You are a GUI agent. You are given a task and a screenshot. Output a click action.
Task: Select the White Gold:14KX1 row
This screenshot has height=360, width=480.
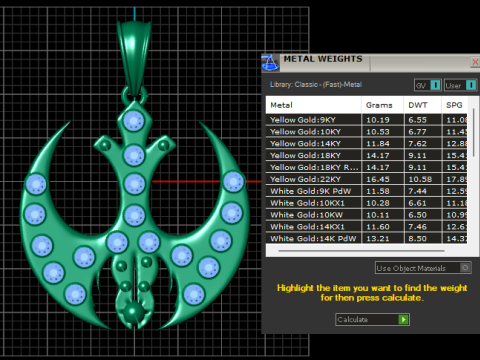[366, 227]
